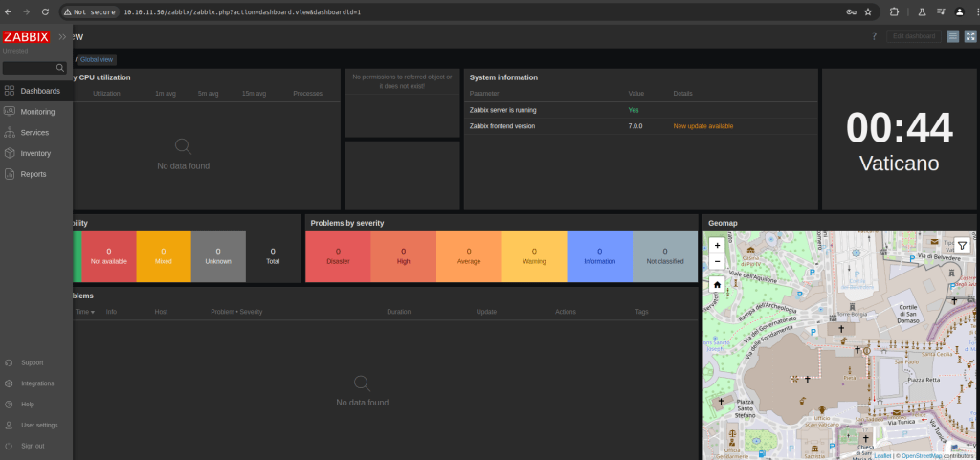The width and height of the screenshot is (980, 460).
Task: Open the Geomap filter
Action: (962, 245)
